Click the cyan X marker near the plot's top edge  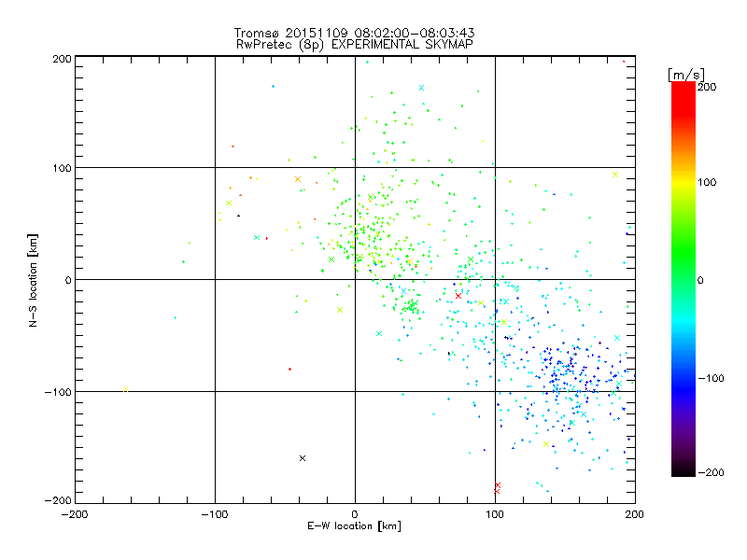coord(421,88)
